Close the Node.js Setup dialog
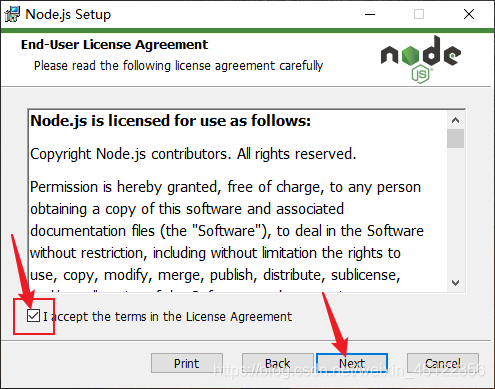The width and height of the screenshot is (495, 389). tap(469, 14)
